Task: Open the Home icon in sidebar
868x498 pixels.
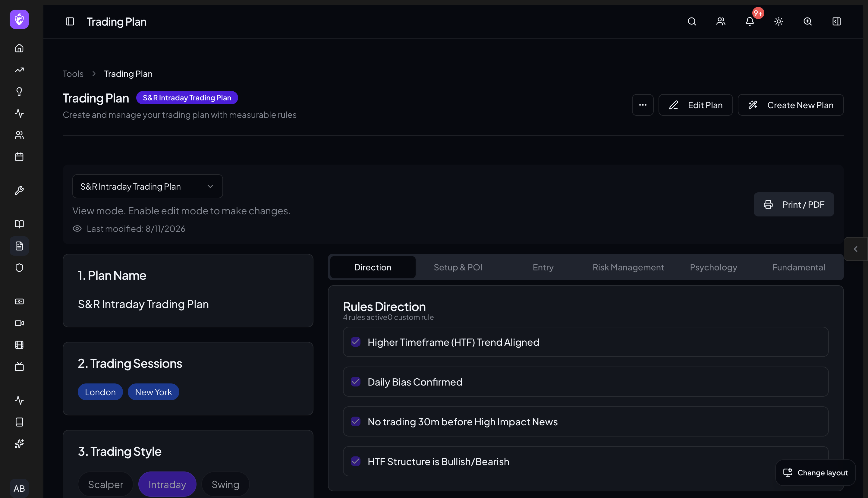Action: [19, 48]
